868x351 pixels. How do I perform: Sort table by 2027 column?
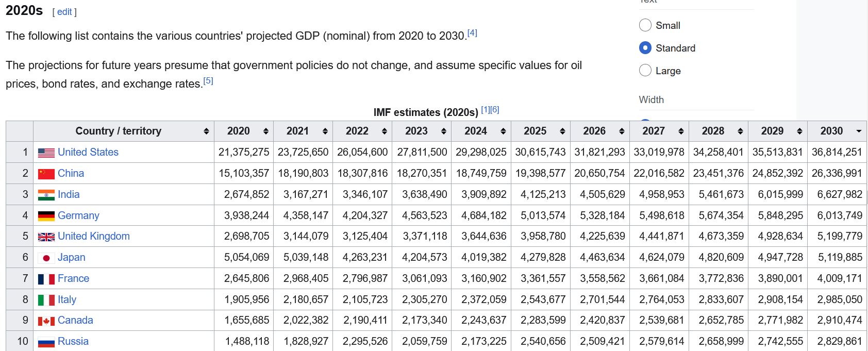659,131
